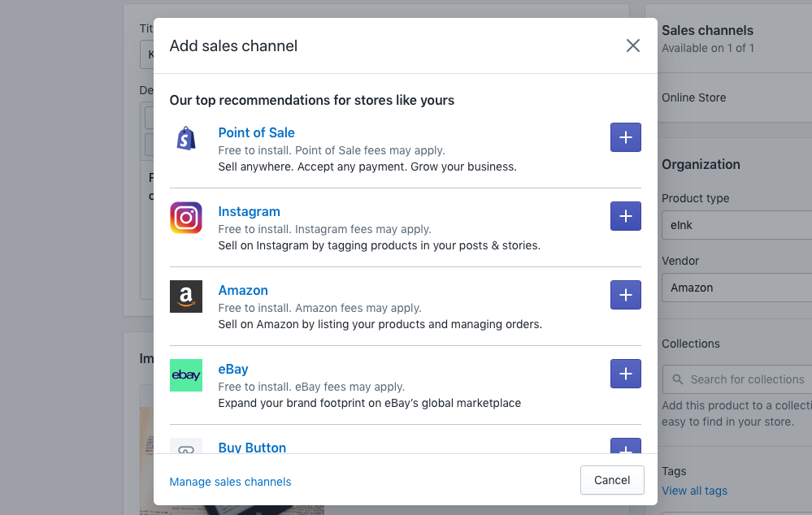Cancel the Add sales channel dialog

[612, 480]
